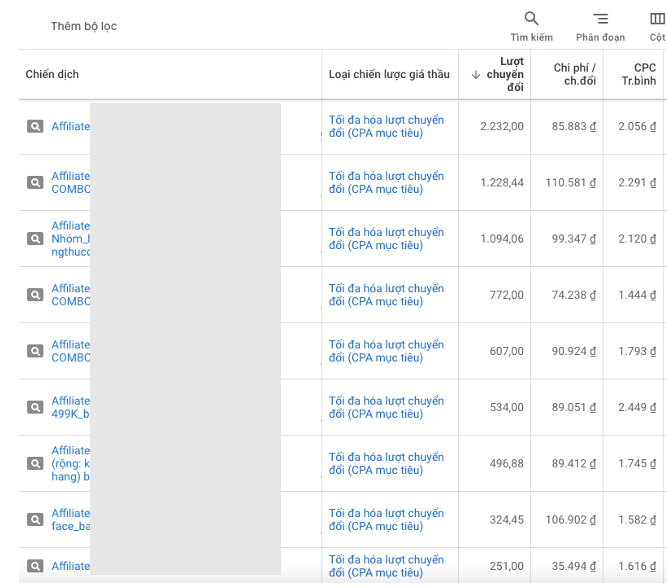The image size is (667, 588).
Task: Open bid strategy link in 772,00 row
Action: click(386, 295)
